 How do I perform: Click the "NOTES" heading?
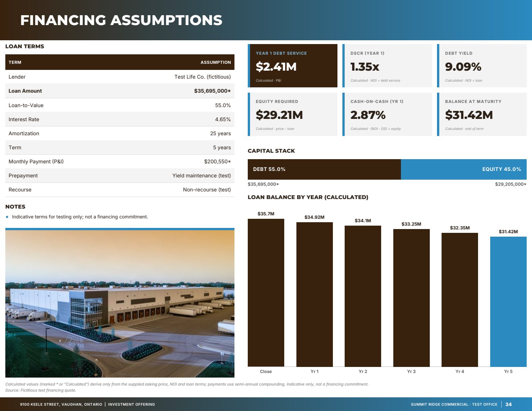15,207
